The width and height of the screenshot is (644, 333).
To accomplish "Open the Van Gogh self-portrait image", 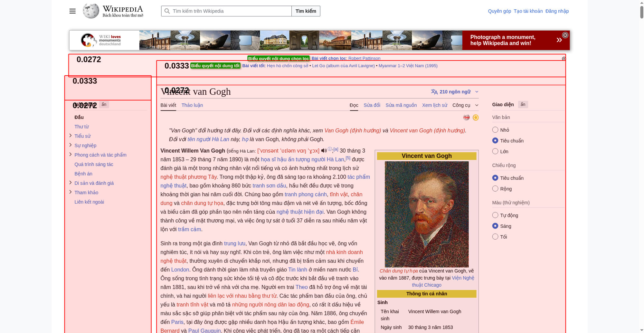I will 427,214.
